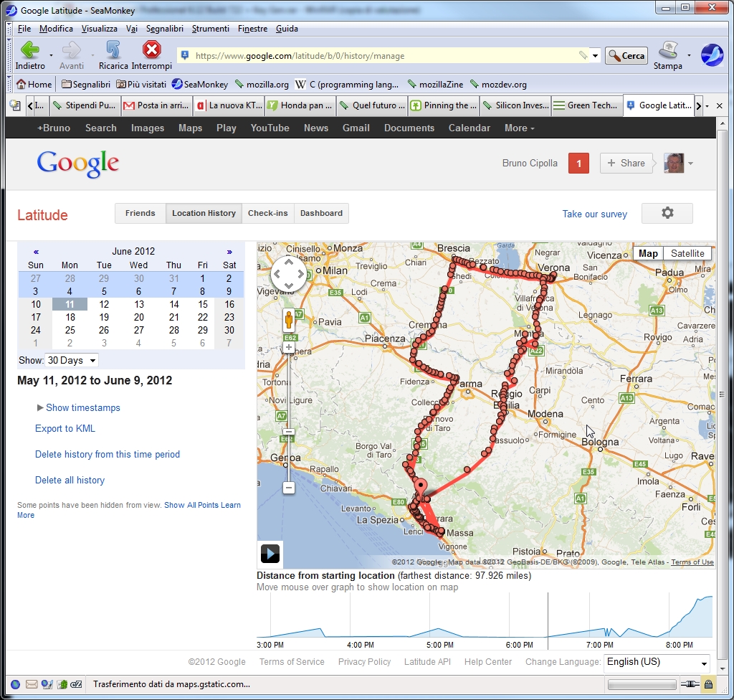Click Export to KML

coord(65,428)
